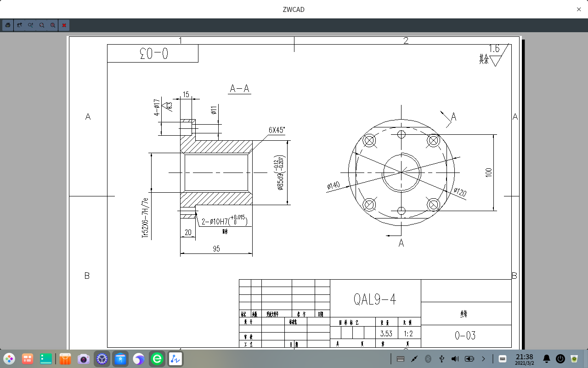Click the ø11 dimension text
588x368 pixels.
click(214, 110)
